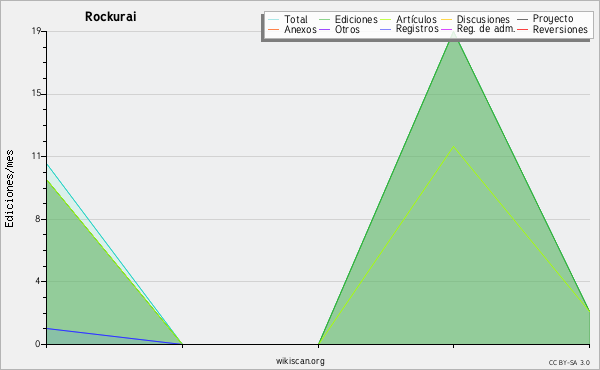Click the Reversiones legend label

tap(560, 29)
